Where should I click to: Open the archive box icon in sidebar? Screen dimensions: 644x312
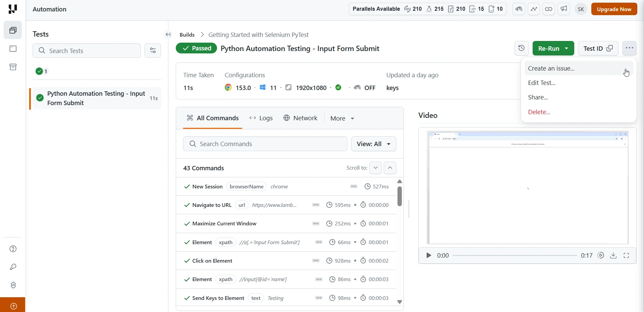click(x=13, y=67)
